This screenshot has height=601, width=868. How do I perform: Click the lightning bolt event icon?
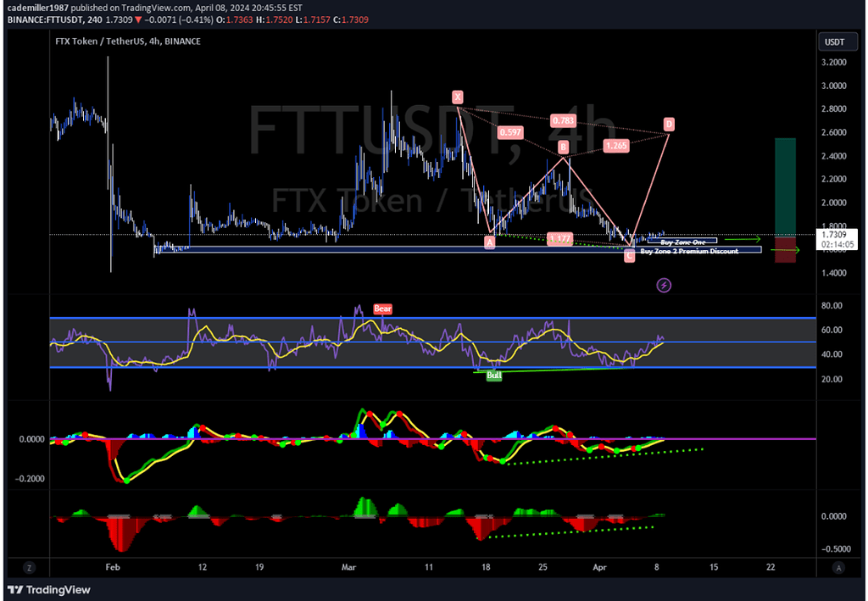[x=664, y=285]
